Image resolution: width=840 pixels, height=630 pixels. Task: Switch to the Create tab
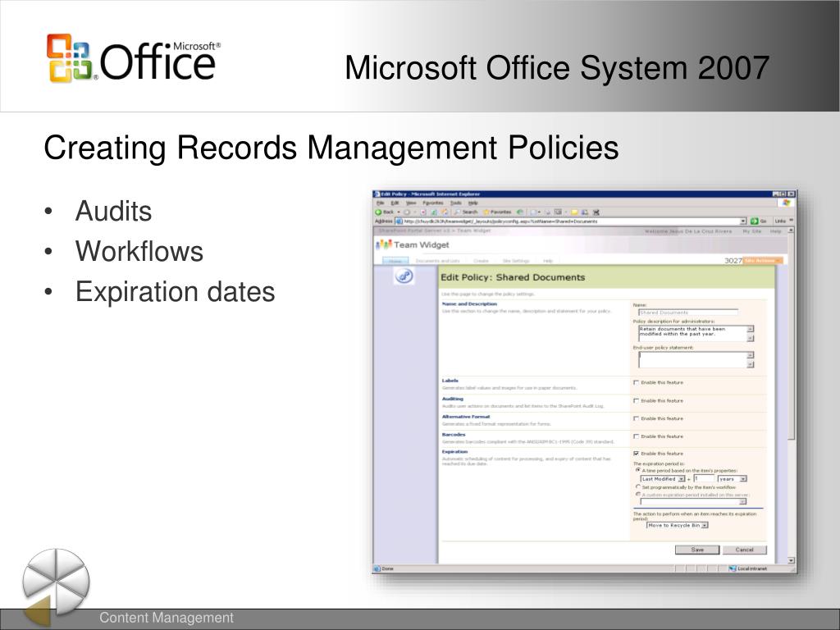(x=481, y=261)
